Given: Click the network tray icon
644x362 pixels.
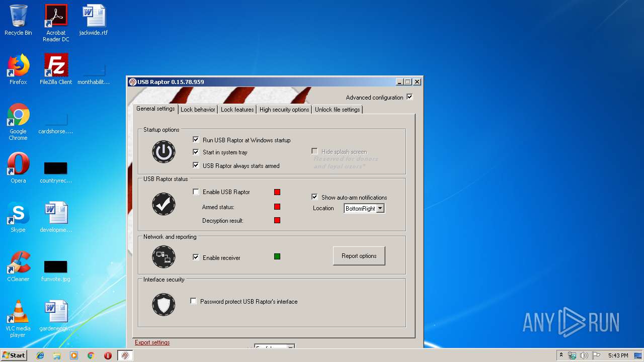Looking at the screenshot, I should pos(572,355).
